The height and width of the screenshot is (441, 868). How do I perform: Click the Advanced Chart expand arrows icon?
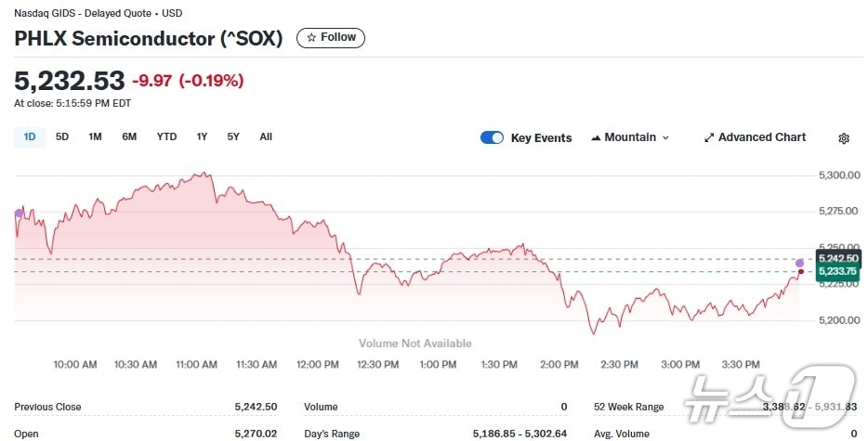pos(709,138)
